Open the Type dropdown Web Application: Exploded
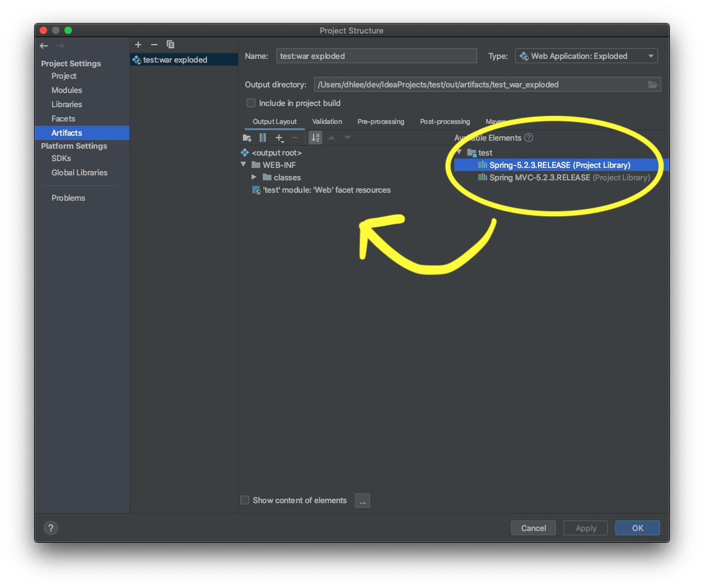 tap(586, 56)
